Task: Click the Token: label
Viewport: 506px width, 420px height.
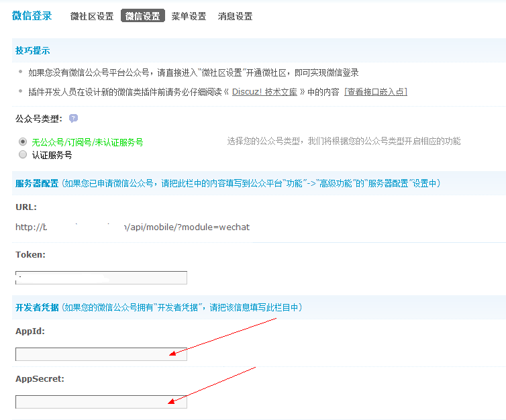Action: click(x=30, y=254)
